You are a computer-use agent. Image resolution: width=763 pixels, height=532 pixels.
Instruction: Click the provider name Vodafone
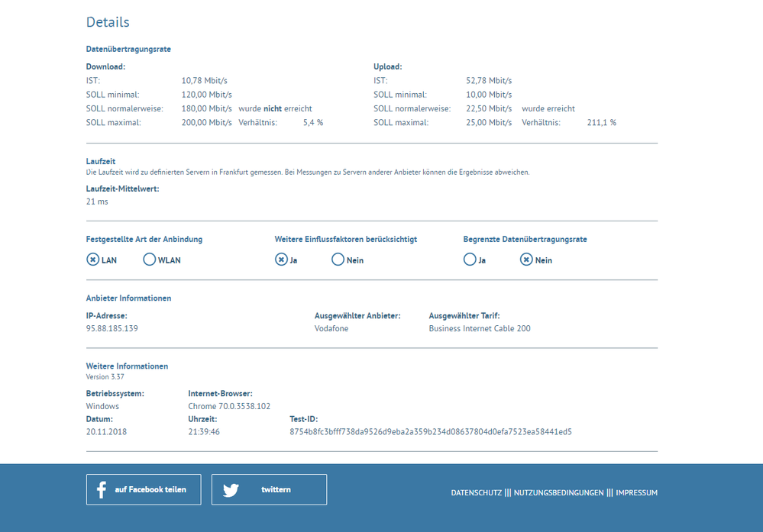[331, 328]
